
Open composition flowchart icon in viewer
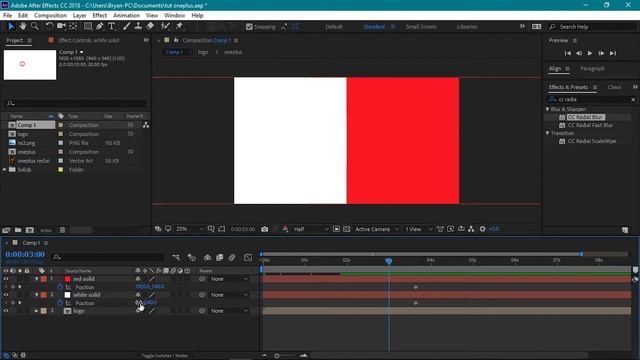tap(471, 229)
